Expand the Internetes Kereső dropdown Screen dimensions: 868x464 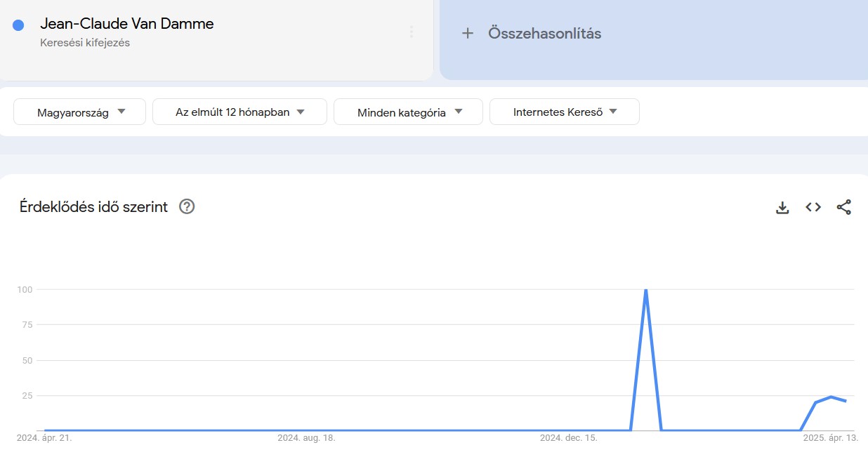pyautogui.click(x=564, y=111)
